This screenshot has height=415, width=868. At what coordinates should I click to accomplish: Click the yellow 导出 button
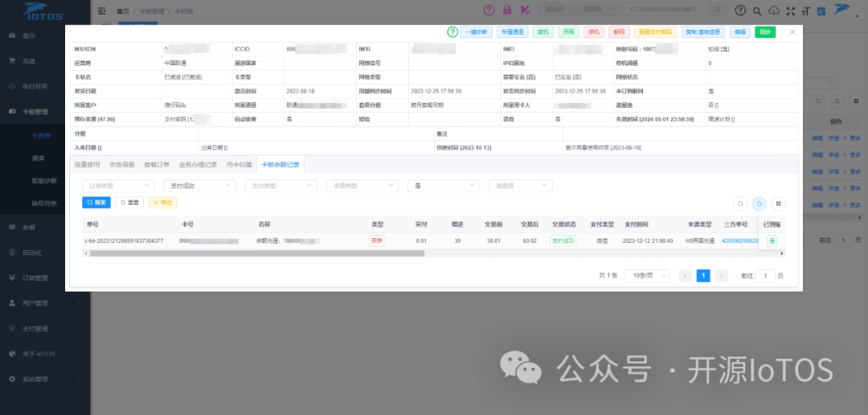(162, 203)
